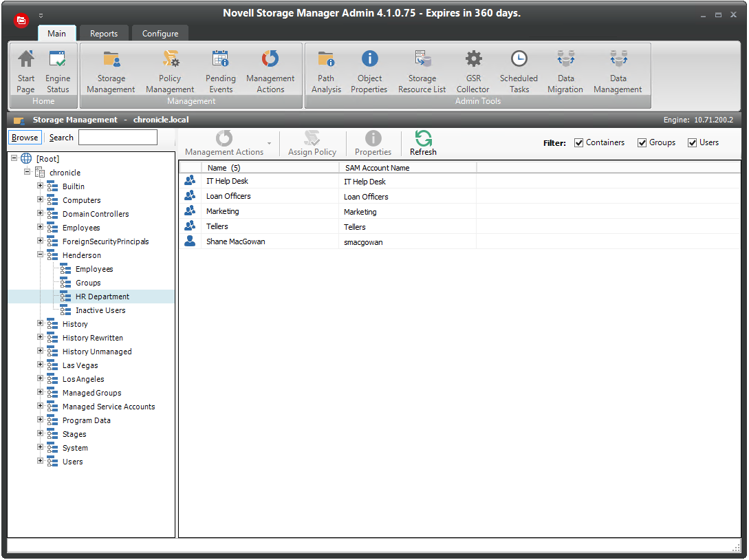The image size is (749, 560).
Task: Click the Data Migration icon
Action: [x=565, y=72]
